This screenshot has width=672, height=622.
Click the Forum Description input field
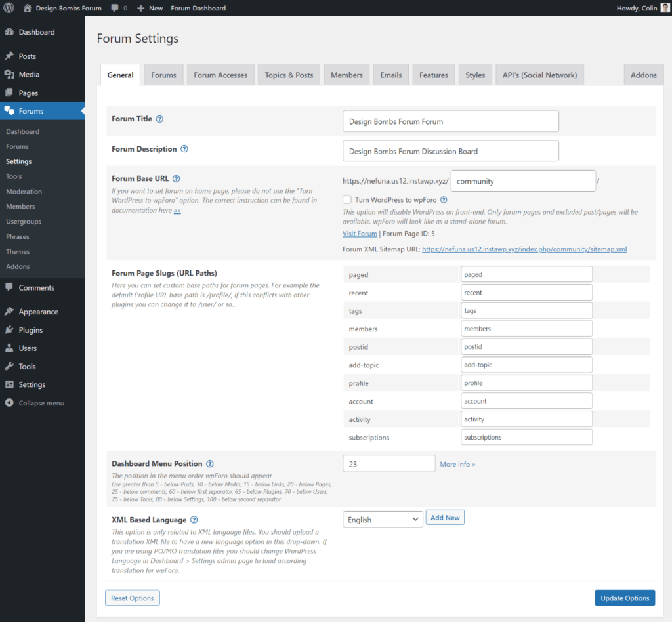pyautogui.click(x=450, y=151)
